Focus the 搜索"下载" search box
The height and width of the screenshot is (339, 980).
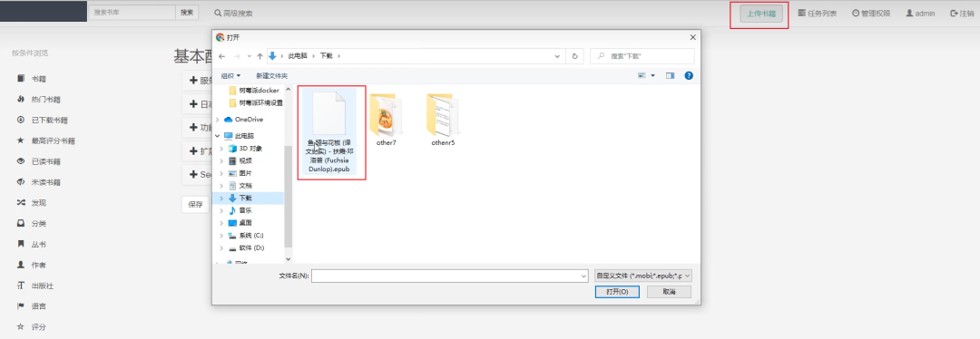[x=642, y=56]
